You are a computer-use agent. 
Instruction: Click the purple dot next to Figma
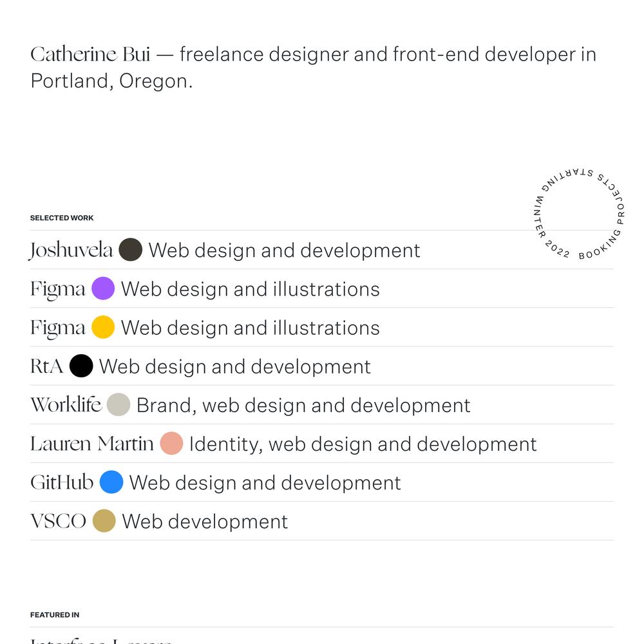click(x=103, y=289)
